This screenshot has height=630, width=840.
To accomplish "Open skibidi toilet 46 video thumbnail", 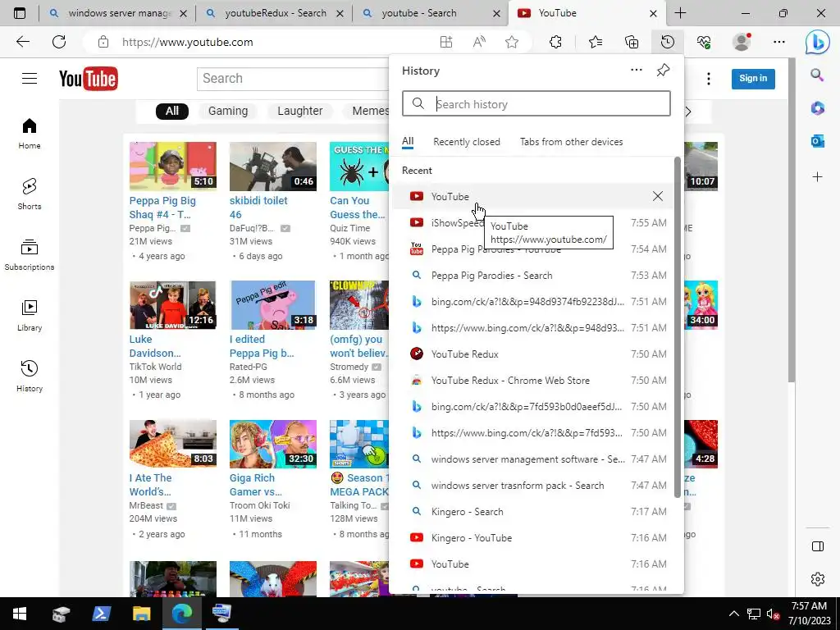I will [x=272, y=166].
